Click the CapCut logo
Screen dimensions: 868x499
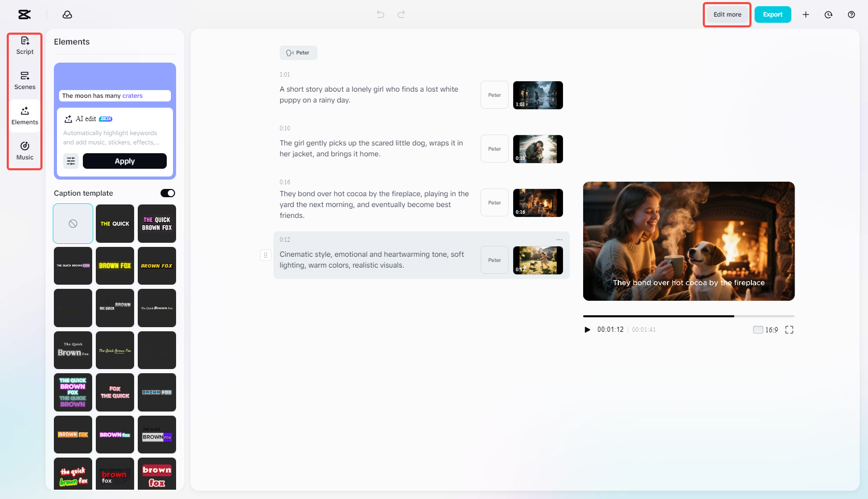[x=24, y=14]
